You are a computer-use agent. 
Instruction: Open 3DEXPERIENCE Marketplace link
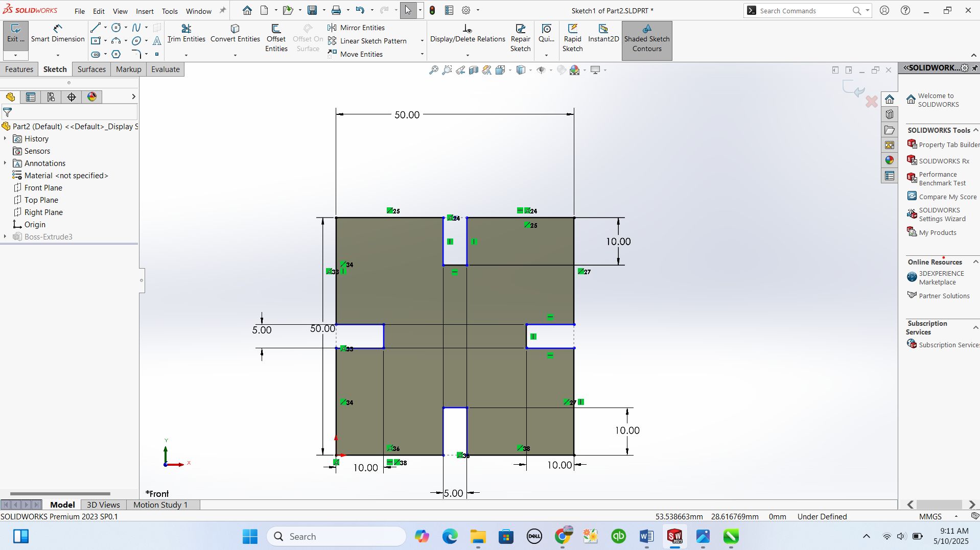tap(936, 278)
